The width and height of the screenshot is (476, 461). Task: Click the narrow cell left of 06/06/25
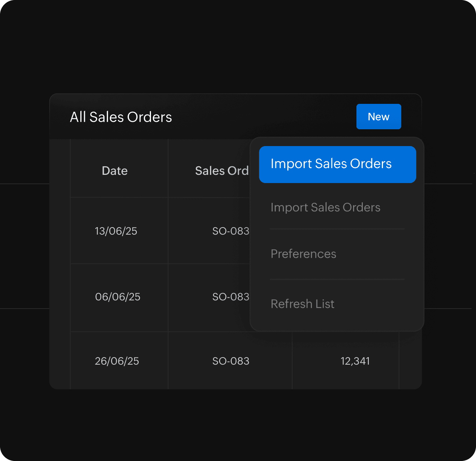tap(60, 297)
